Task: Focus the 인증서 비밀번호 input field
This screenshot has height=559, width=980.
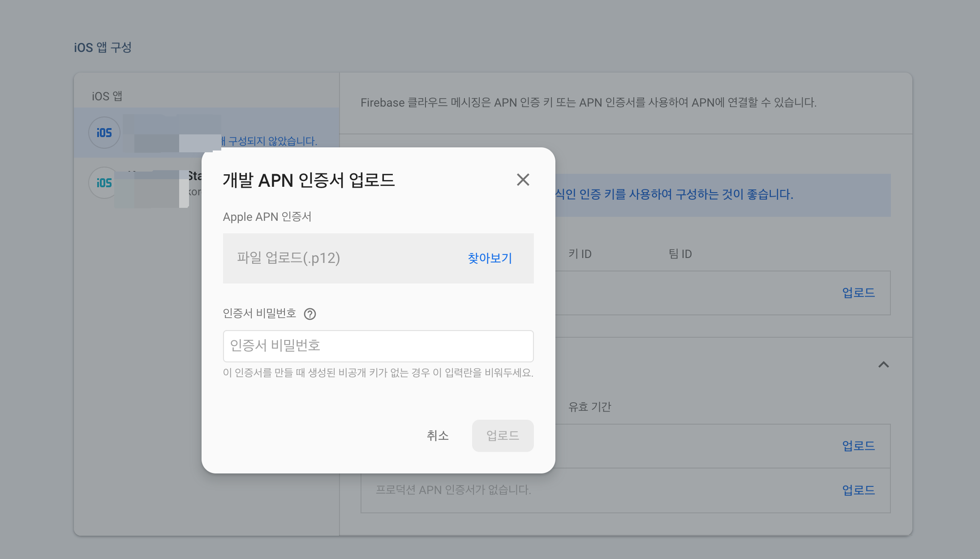Action: pos(378,346)
